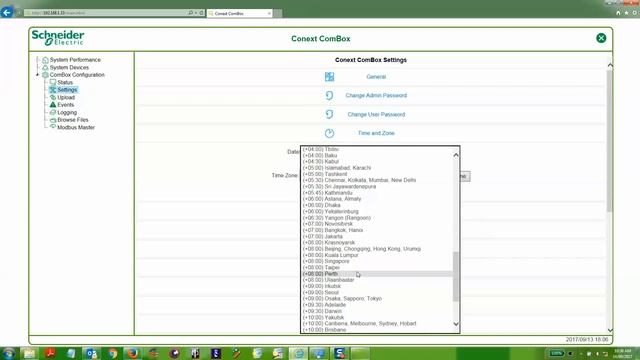The width and height of the screenshot is (640, 360).
Task: Click time zone list scroll down arrow
Action: pyautogui.click(x=456, y=324)
